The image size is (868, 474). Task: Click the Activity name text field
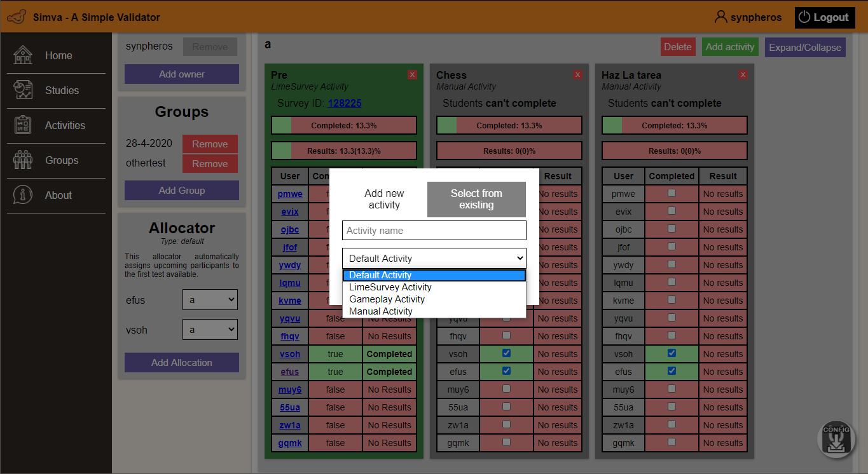434,230
